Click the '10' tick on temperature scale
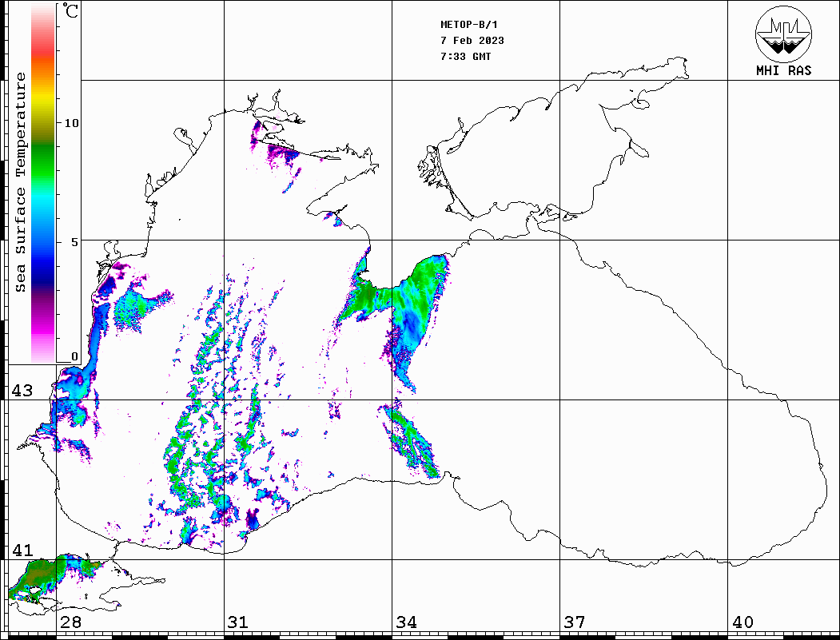Screen dimensions: 840x640 [71, 123]
